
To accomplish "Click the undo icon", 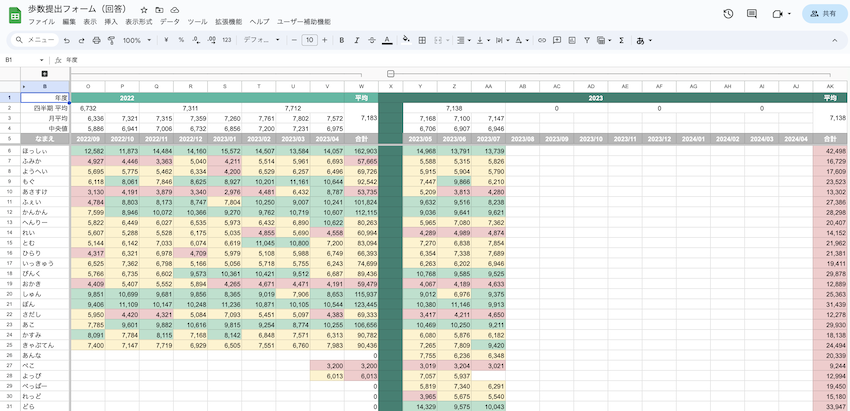I will click(67, 40).
